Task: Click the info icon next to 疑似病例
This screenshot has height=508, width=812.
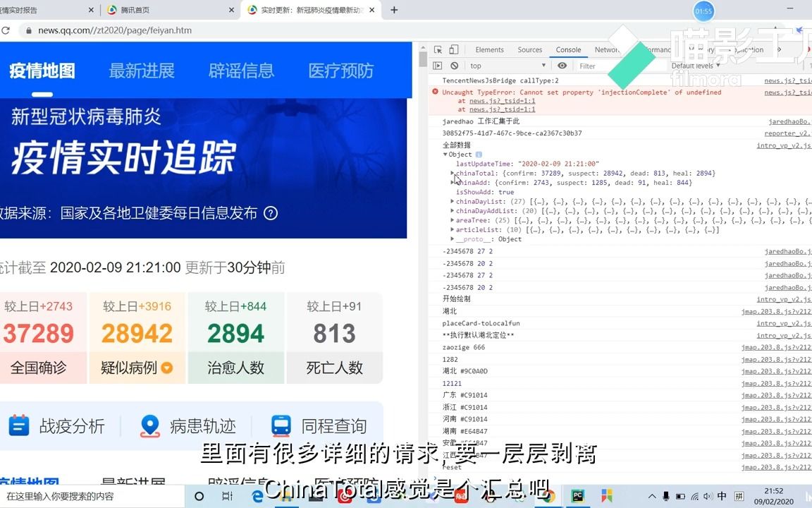Action: 166,368
